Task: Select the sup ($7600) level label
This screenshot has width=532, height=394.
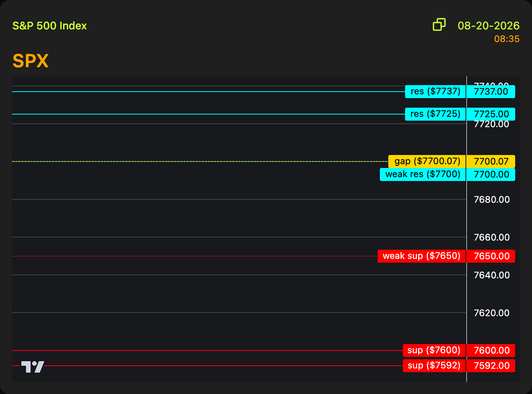Action: click(434, 350)
